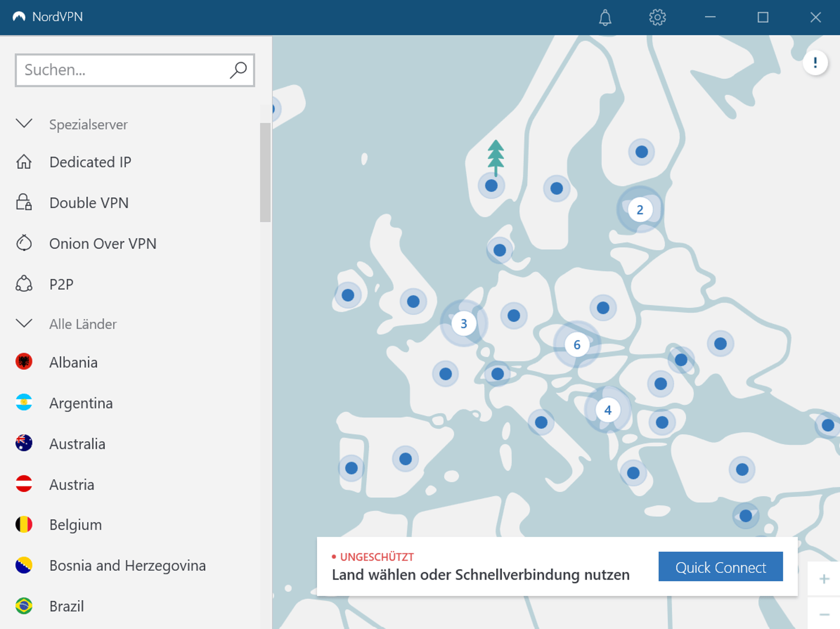Screen dimensions: 840x629
Task: Expand the cluster pin labeled 6 on map
Action: pyautogui.click(x=577, y=345)
